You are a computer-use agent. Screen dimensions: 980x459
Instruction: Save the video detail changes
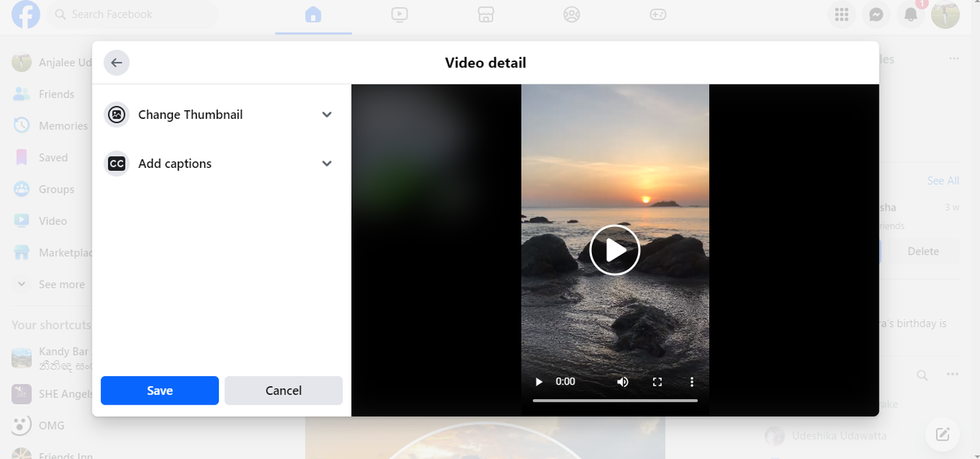coord(160,391)
